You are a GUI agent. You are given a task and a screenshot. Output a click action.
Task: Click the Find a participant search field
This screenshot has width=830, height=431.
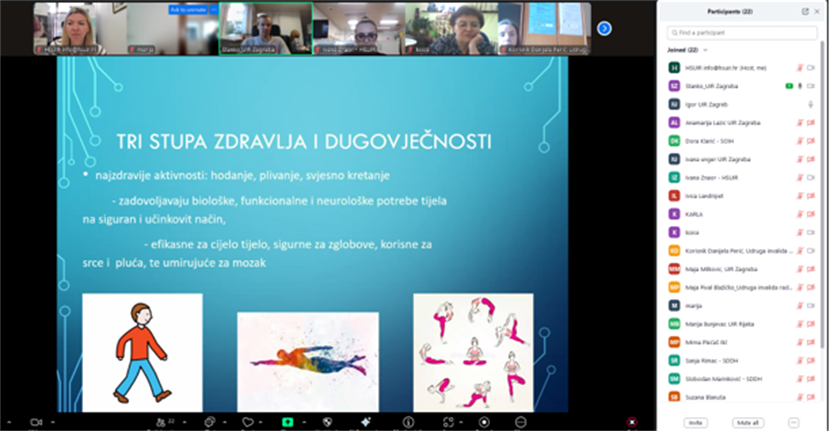pyautogui.click(x=742, y=32)
